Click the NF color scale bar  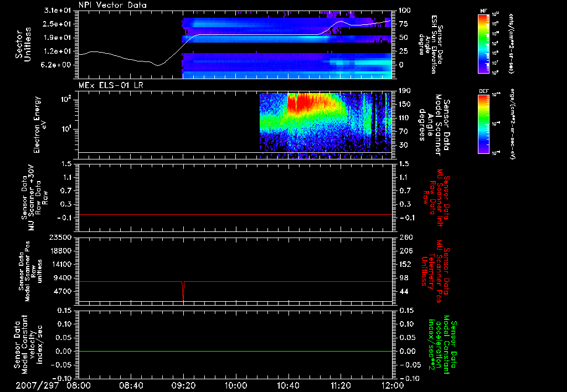tap(483, 44)
